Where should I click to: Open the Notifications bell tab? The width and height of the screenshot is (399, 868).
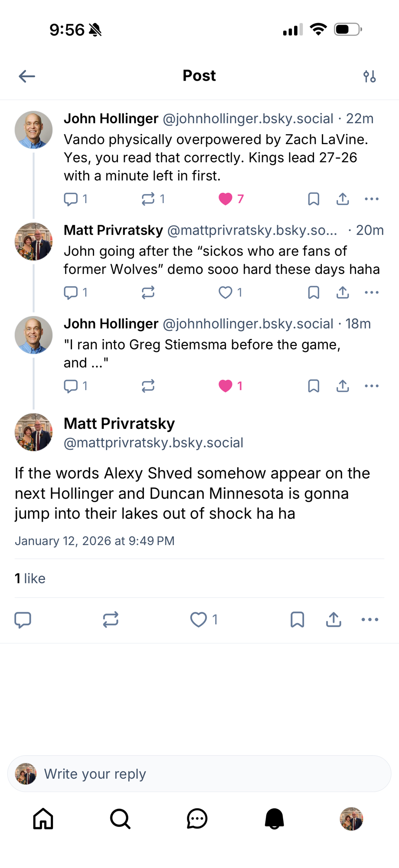point(274,819)
